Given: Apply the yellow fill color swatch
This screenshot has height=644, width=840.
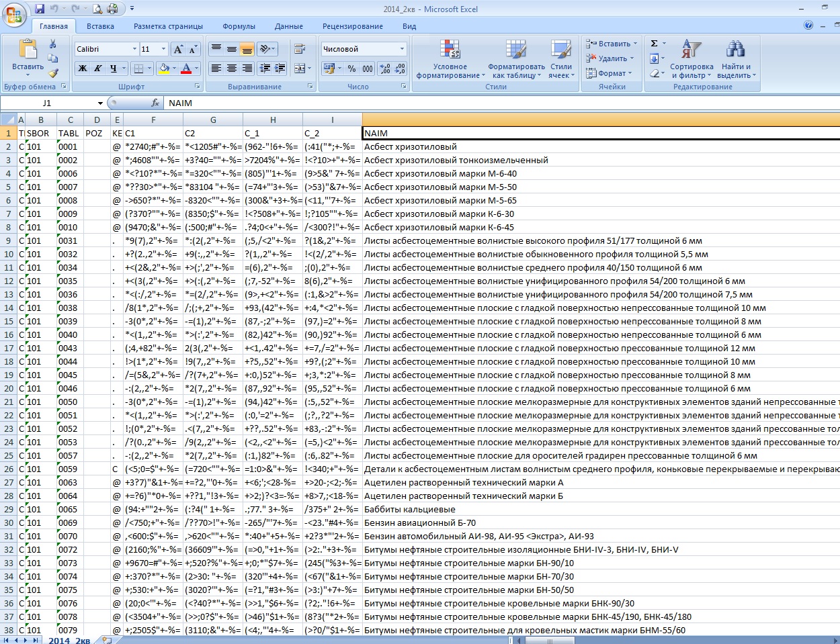Looking at the screenshot, I should (163, 68).
